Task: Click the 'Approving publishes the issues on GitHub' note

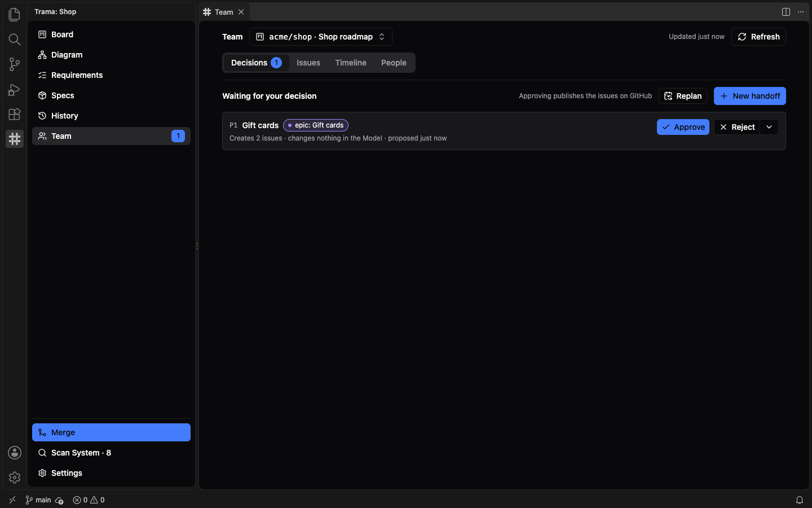Action: (x=585, y=96)
